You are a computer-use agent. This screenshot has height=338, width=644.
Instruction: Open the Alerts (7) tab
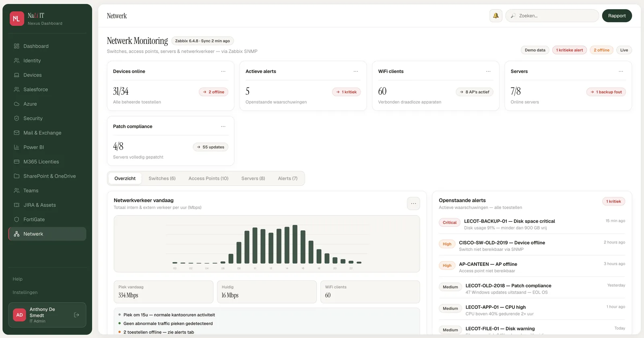coord(288,178)
